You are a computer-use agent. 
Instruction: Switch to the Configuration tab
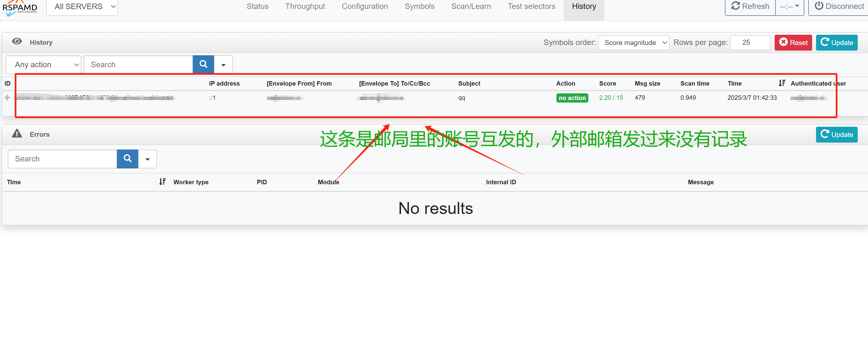(x=365, y=6)
